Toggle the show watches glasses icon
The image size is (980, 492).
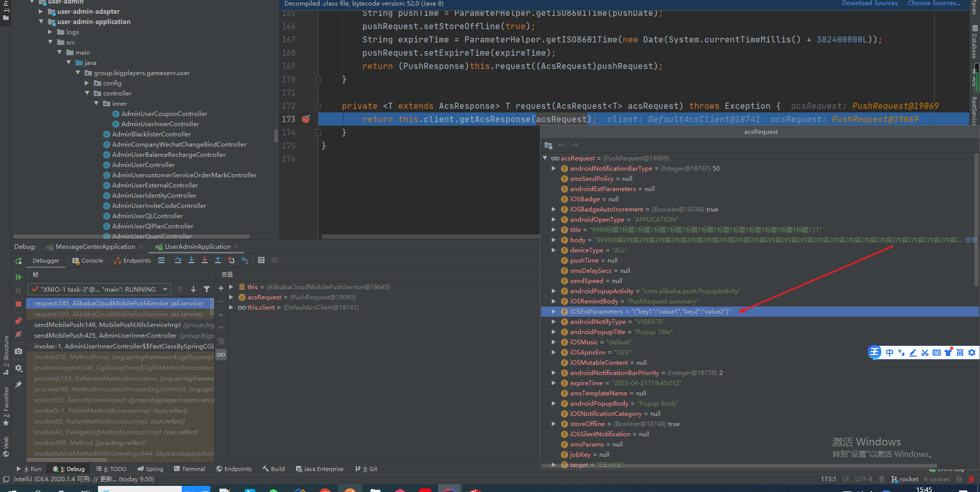[221, 355]
